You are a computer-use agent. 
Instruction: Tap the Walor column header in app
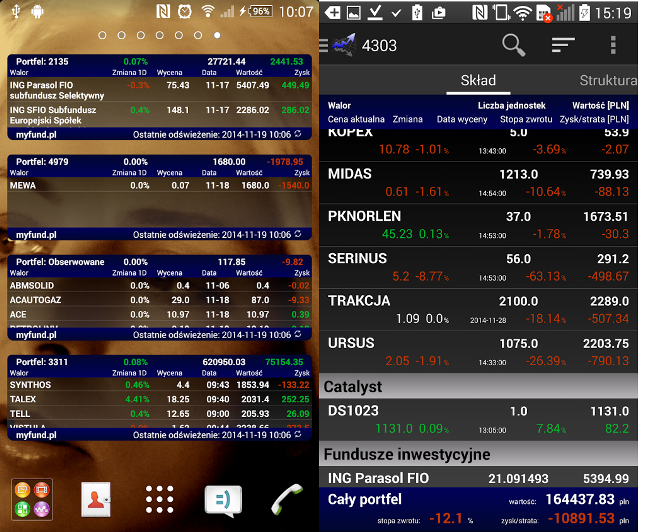(x=339, y=106)
